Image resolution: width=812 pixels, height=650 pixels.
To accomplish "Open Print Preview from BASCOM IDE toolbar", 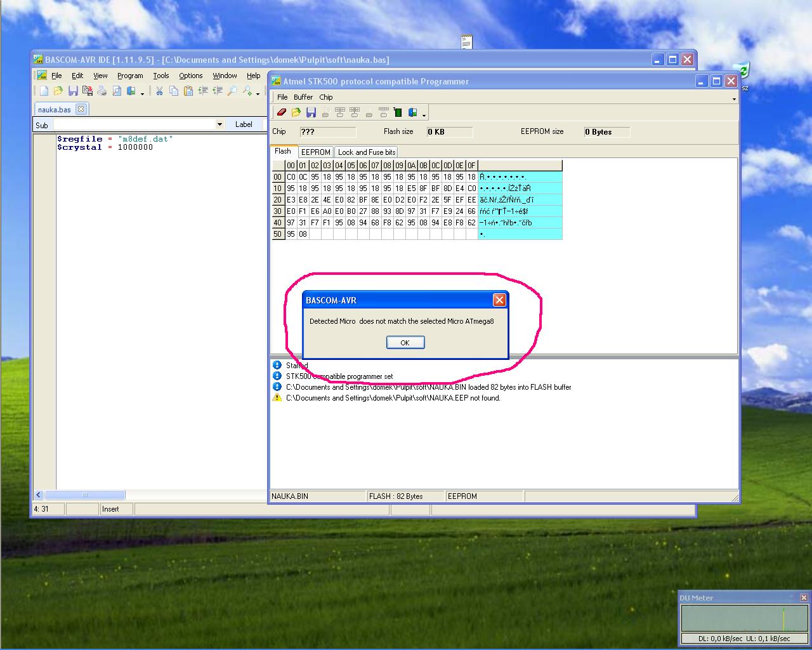I will pos(117,91).
